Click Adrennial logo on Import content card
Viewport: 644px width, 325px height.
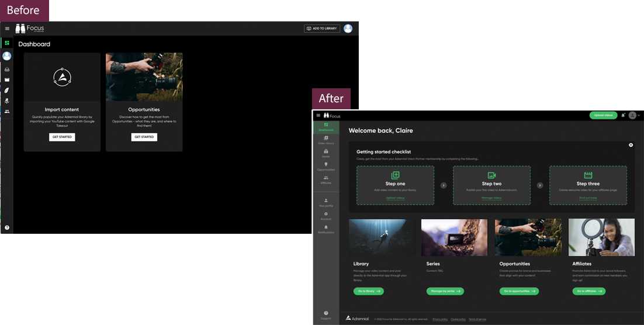(x=62, y=77)
